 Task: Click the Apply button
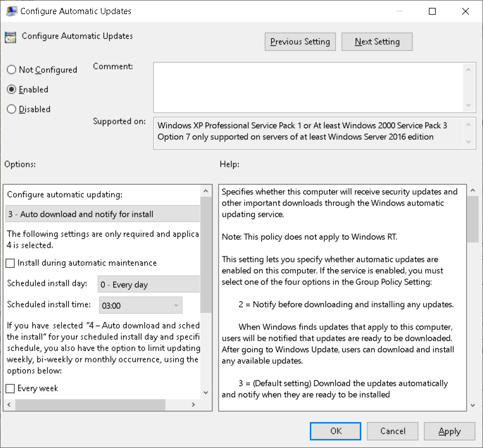tap(449, 431)
